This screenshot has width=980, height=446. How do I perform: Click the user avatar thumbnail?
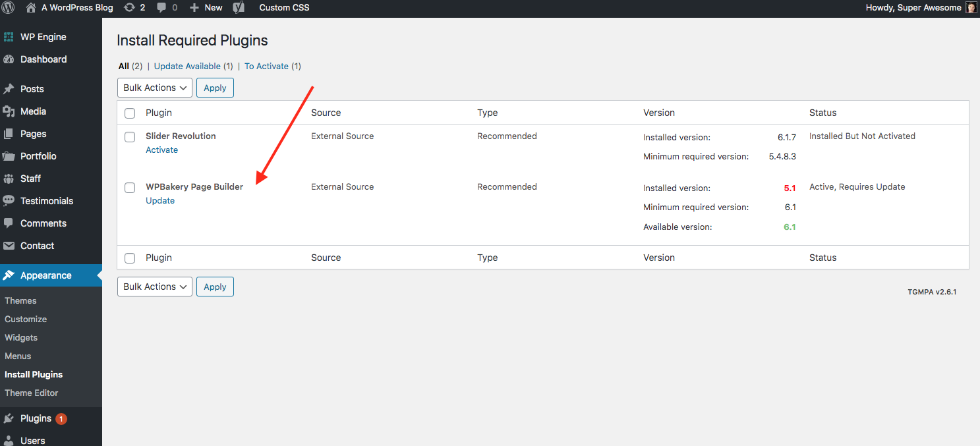[x=971, y=8]
